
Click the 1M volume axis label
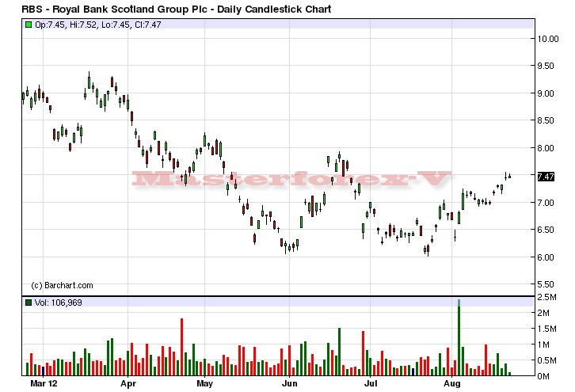click(543, 344)
